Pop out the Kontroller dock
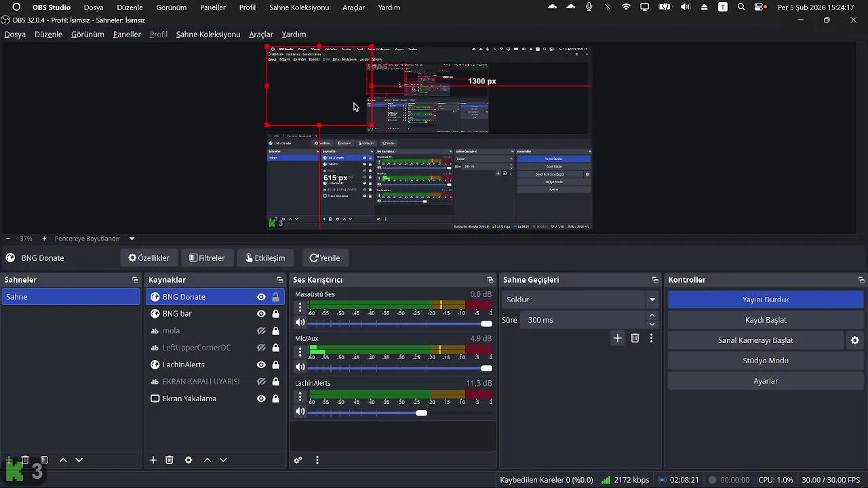The height and width of the screenshot is (488, 868). coord(861,280)
